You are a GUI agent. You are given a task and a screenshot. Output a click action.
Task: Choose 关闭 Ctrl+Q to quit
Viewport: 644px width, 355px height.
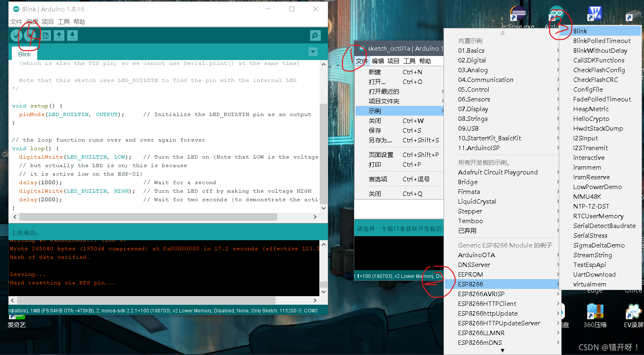399,194
